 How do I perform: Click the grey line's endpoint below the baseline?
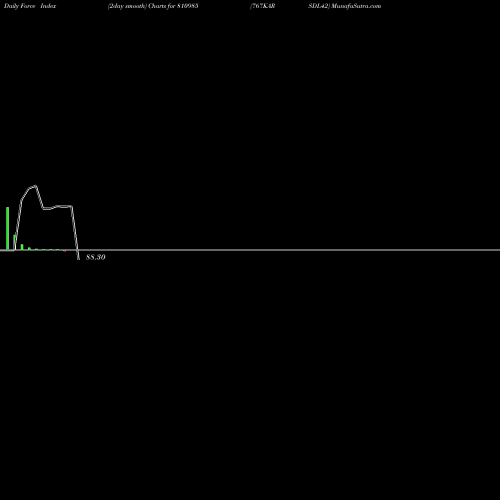click(79, 258)
